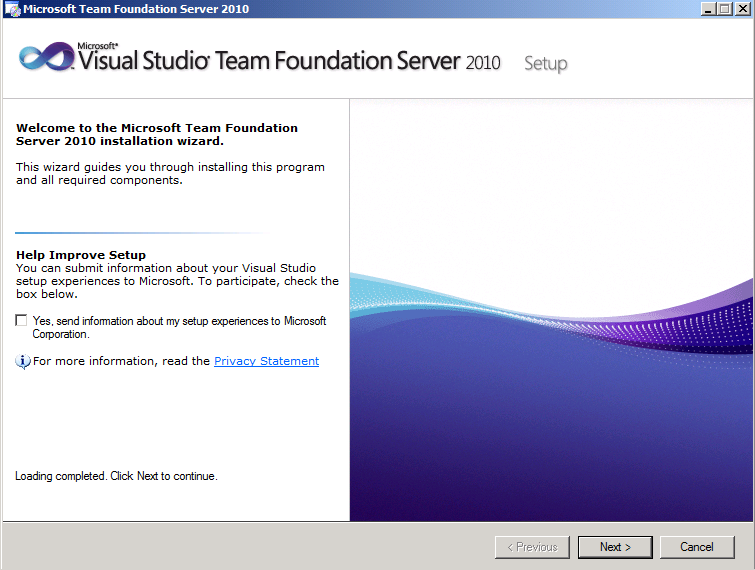Viewport: 755px width, 570px height.
Task: Click 'This wizard guides you through installing' text
Action: (170, 173)
